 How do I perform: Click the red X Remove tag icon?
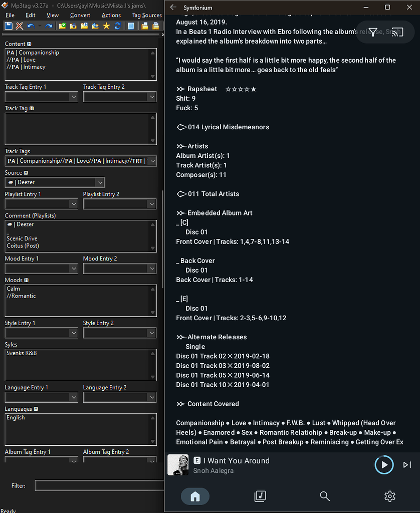20,26
